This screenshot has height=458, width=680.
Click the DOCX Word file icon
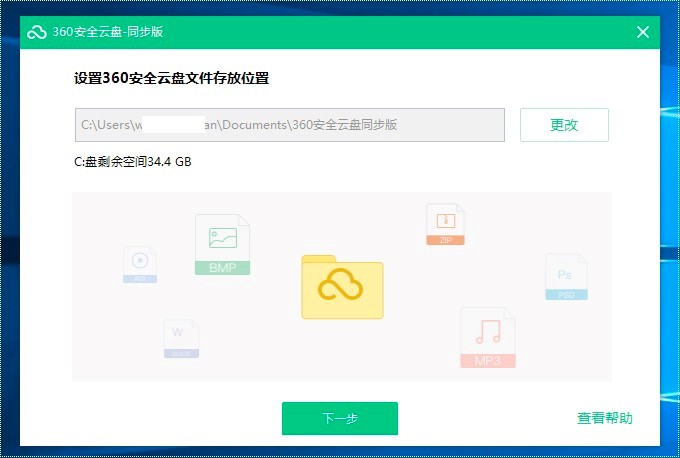pyautogui.click(x=181, y=339)
